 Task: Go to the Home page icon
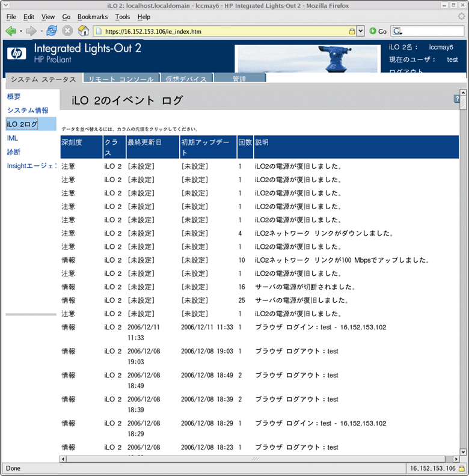click(x=84, y=31)
